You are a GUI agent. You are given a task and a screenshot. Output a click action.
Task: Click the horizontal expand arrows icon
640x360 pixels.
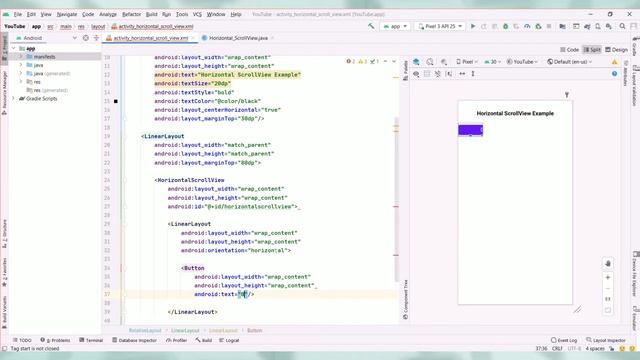462,74
